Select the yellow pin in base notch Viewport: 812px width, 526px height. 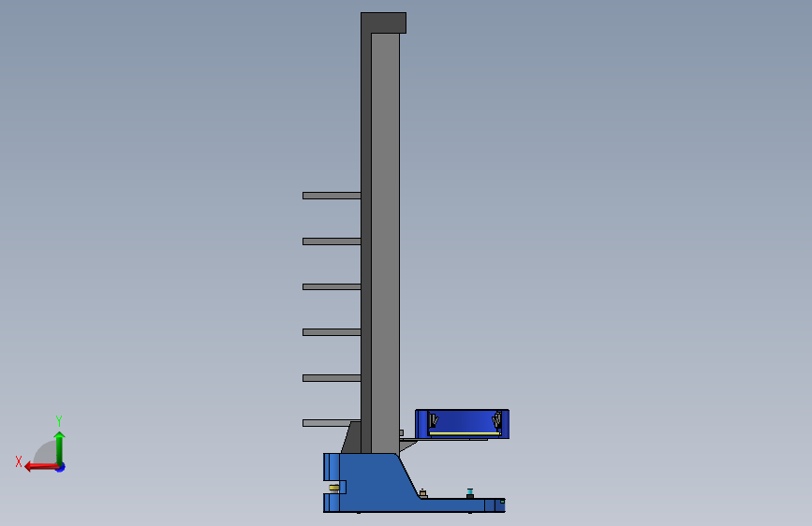[334, 488]
